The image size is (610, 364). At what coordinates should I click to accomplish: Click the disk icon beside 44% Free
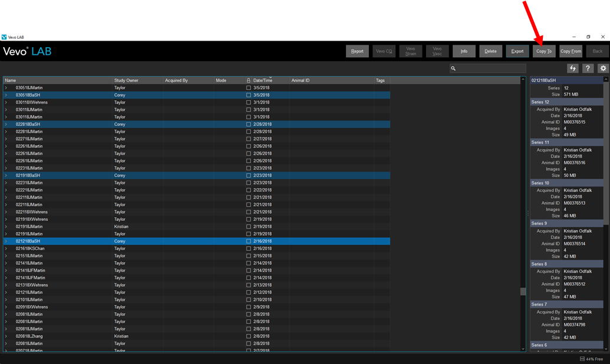click(582, 359)
